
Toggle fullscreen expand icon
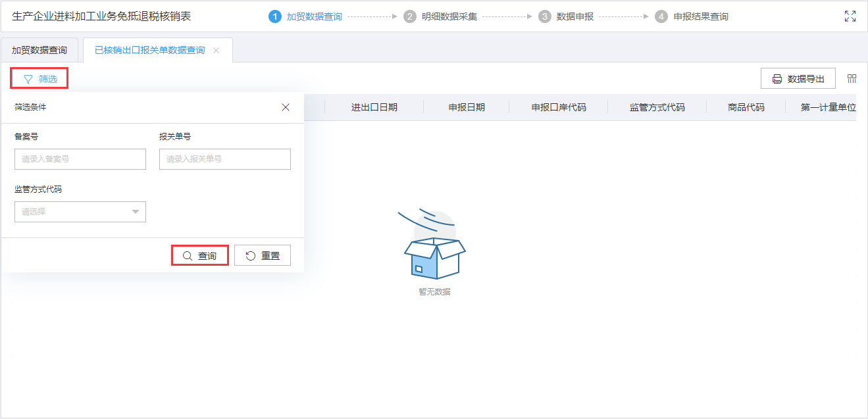point(850,16)
